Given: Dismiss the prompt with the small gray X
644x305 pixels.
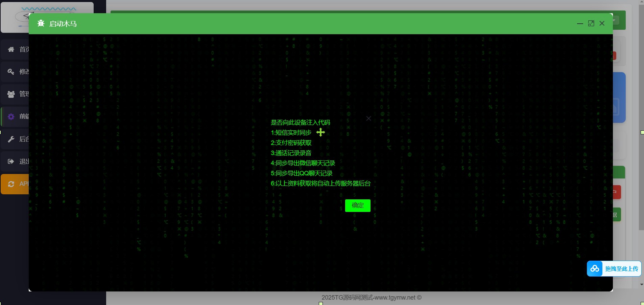Looking at the screenshot, I should (x=368, y=118).
